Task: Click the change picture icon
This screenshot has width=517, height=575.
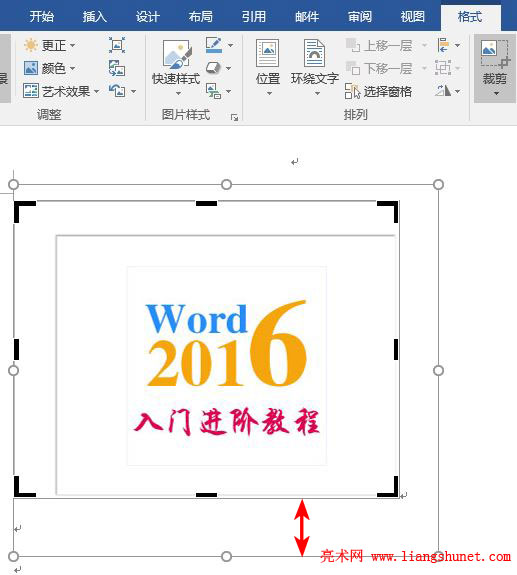Action: [117, 68]
